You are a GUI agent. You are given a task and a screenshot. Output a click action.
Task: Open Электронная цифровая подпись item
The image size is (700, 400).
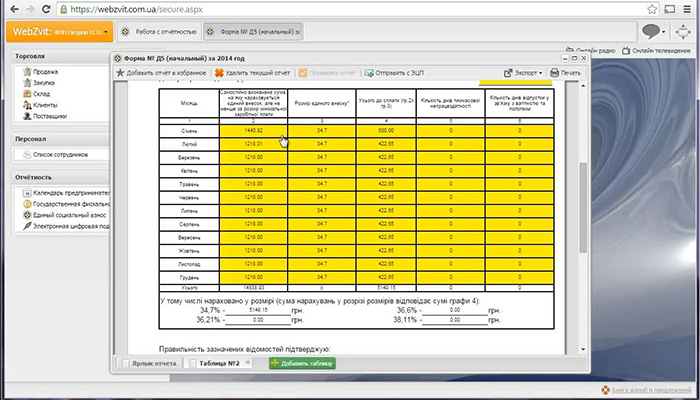(x=67, y=226)
